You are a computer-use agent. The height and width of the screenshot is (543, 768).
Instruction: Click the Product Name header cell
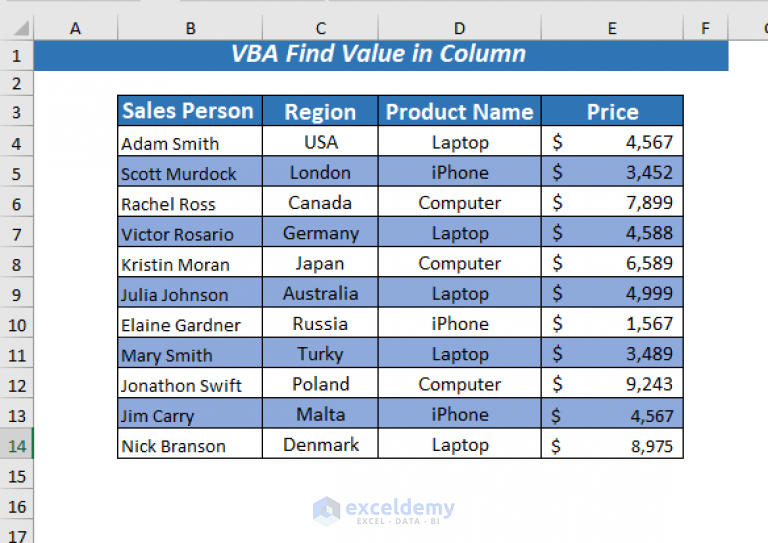[x=459, y=111]
